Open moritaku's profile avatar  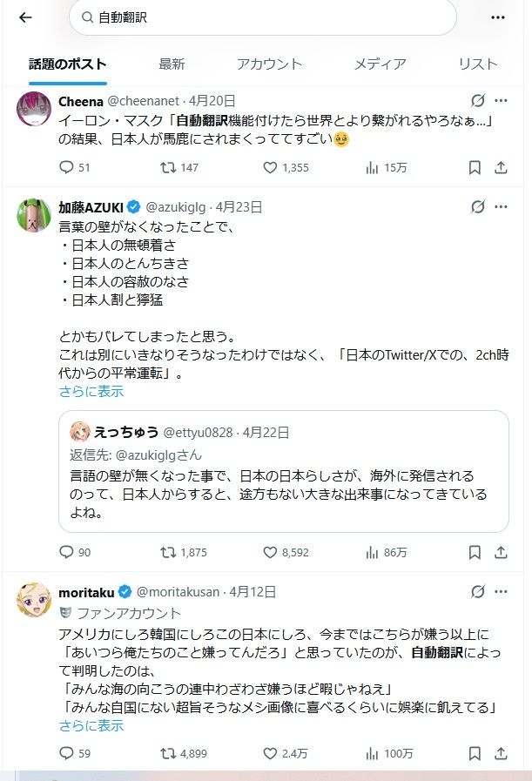point(34,600)
